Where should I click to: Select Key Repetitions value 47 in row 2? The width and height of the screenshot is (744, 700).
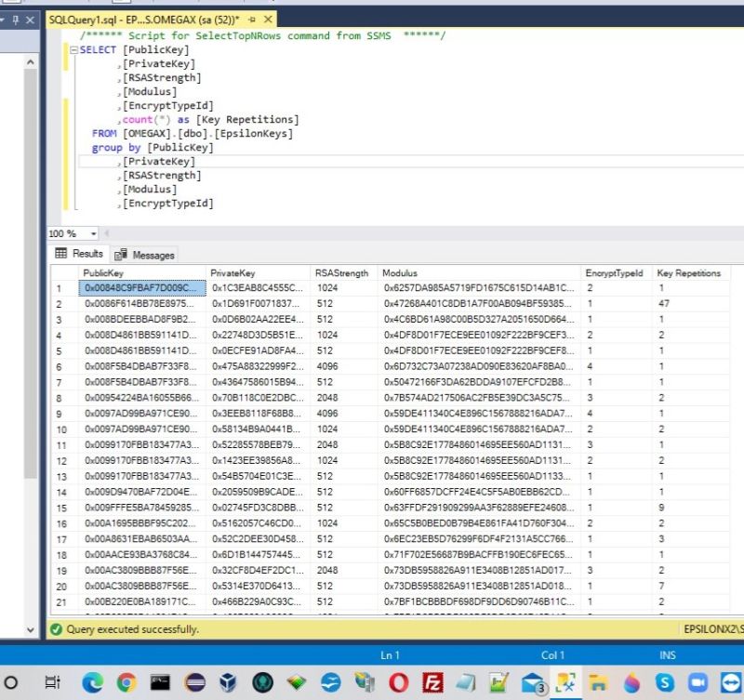tap(690, 304)
